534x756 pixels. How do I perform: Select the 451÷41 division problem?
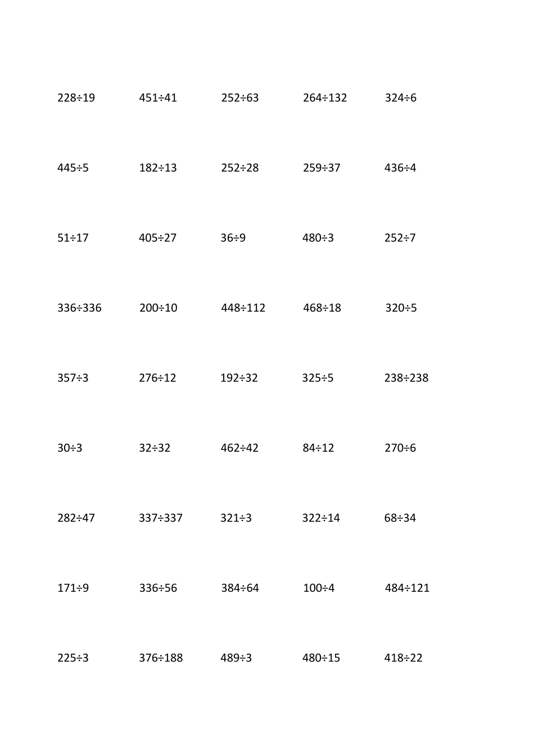click(x=158, y=98)
